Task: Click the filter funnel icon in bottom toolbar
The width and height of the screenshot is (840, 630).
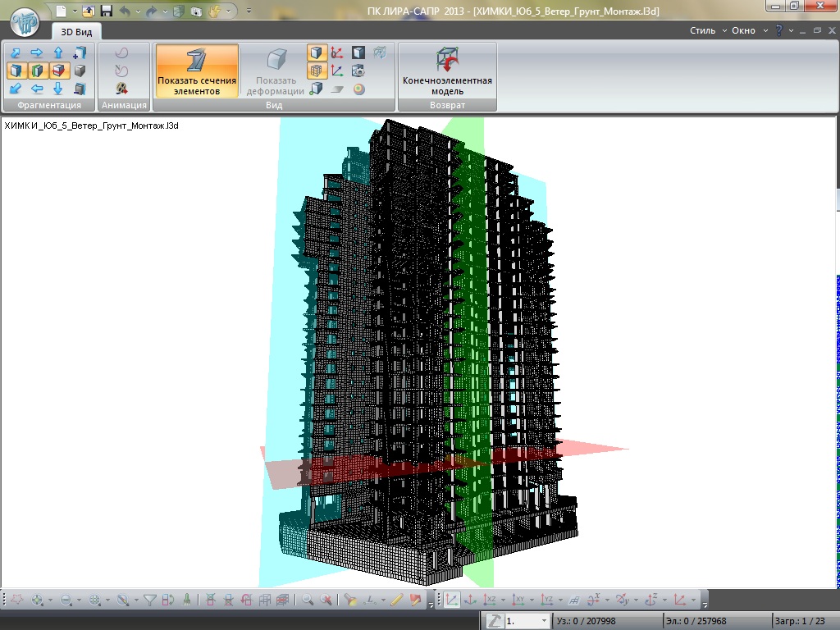Action: pyautogui.click(x=150, y=600)
